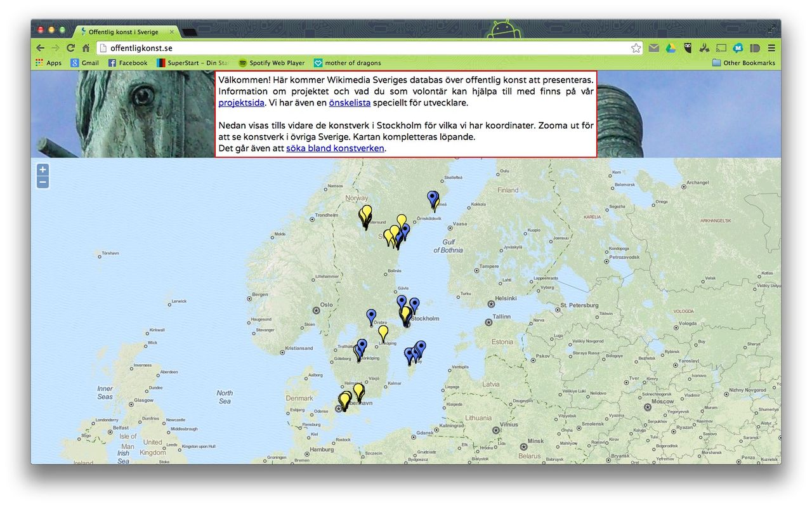Viewport: 812px width, 507px height.
Task: Select the blue marker north of Stockholm
Action: point(402,302)
